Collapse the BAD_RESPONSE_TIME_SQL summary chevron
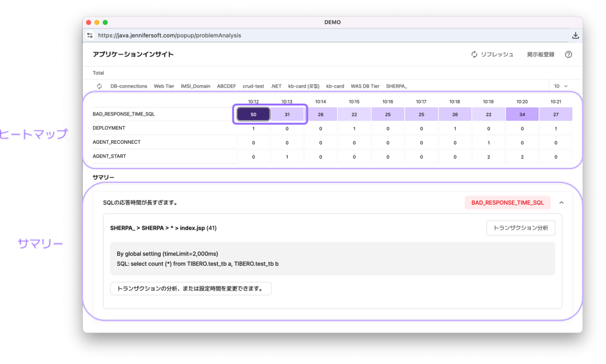 [x=561, y=202]
